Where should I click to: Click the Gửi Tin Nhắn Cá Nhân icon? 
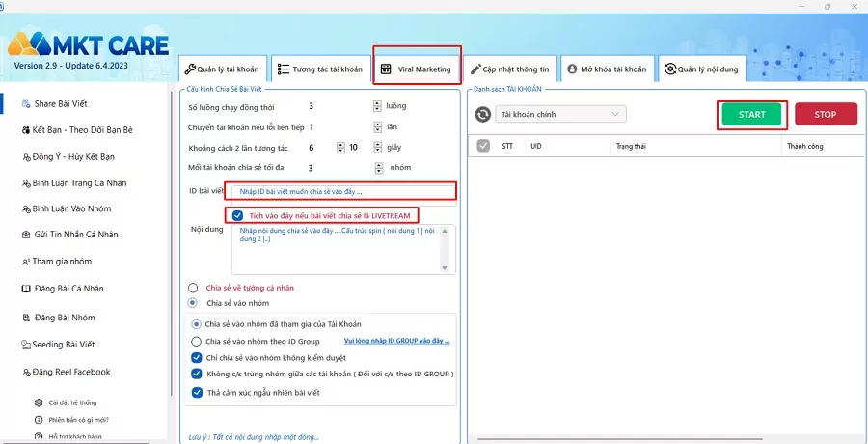[x=26, y=235]
